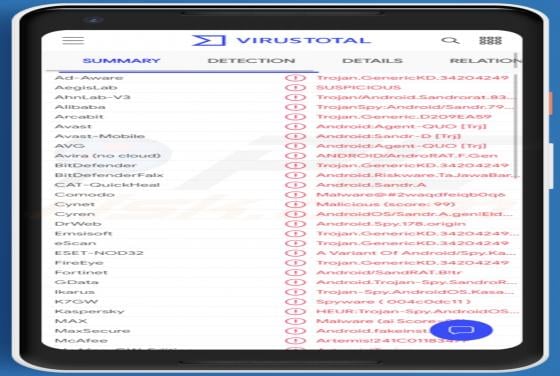Open the Relations tab
The image size is (560, 376).
(x=485, y=61)
